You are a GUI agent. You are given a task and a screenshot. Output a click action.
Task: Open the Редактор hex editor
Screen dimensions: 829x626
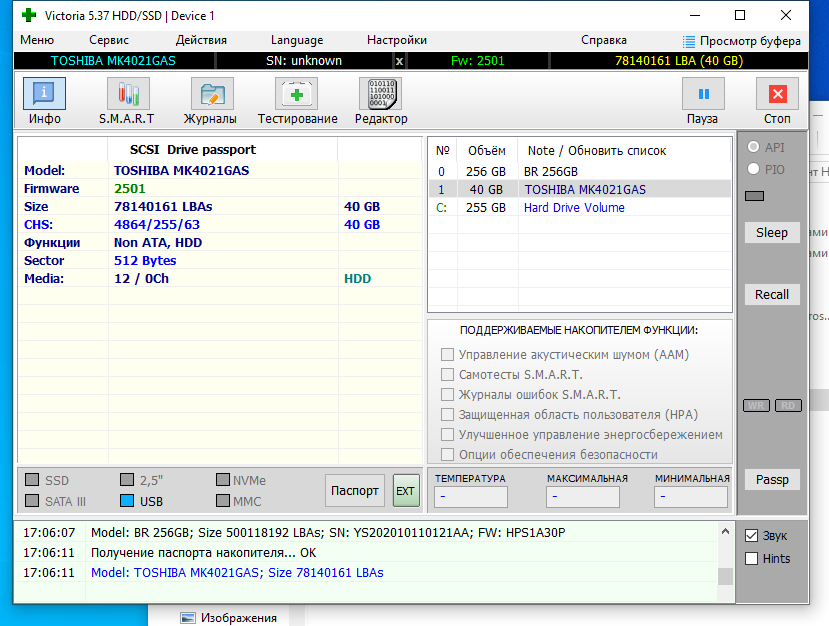coord(381,94)
